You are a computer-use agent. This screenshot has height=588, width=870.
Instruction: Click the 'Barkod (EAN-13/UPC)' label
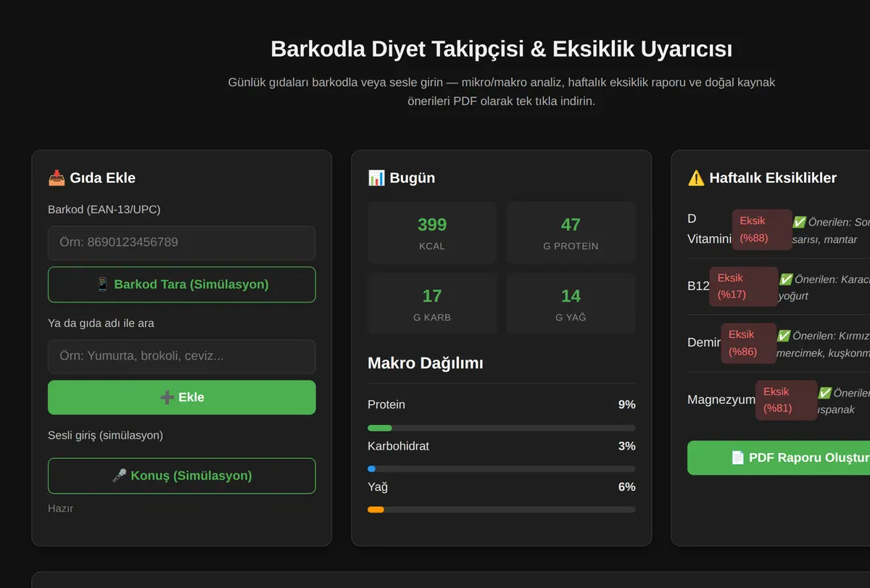(104, 210)
